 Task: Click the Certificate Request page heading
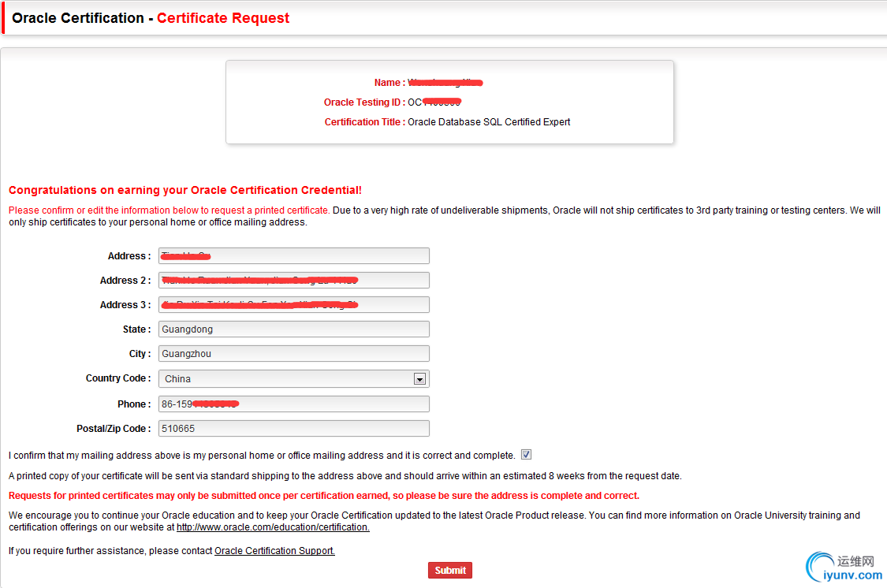223,18
